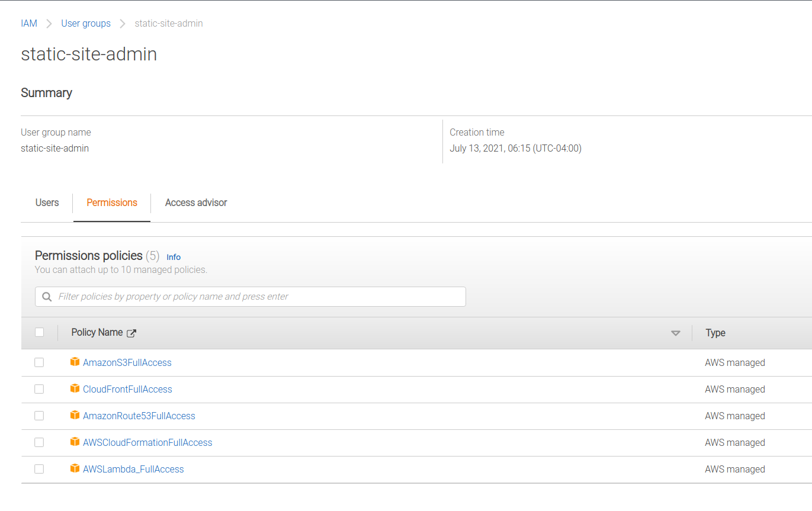Toggle the select-all policies checkbox in header
812x511 pixels.
39,332
